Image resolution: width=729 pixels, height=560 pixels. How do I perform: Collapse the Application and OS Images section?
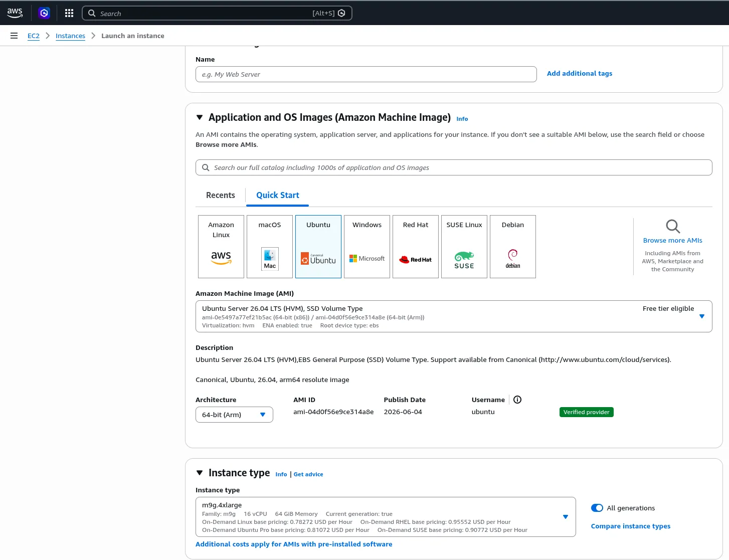pos(200,117)
